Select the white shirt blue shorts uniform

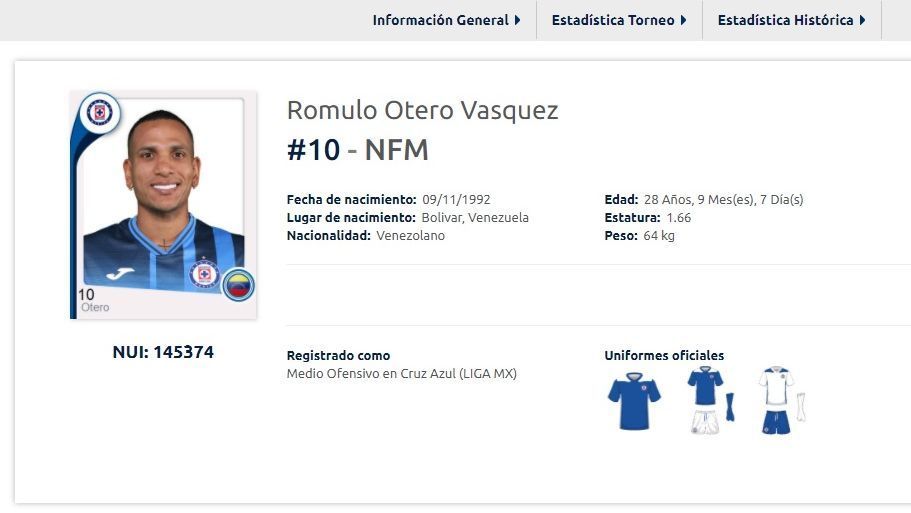pos(779,400)
